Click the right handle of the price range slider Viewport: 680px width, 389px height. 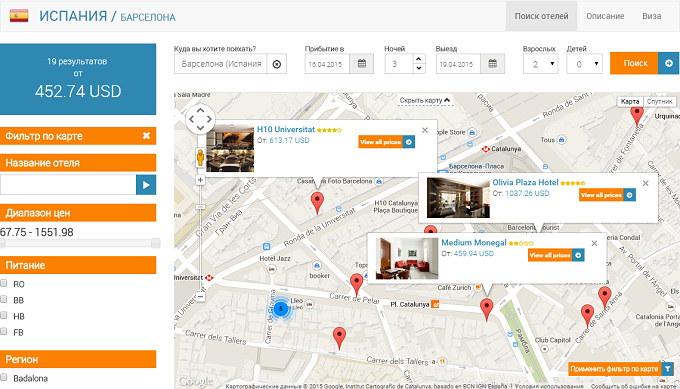[x=156, y=243]
